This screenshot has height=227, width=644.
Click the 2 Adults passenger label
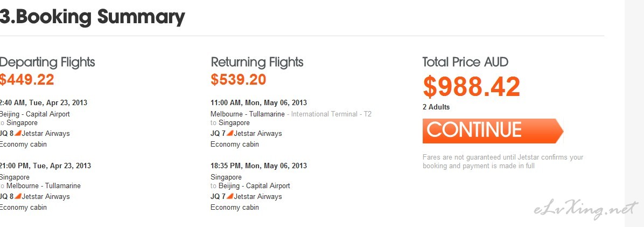point(436,107)
